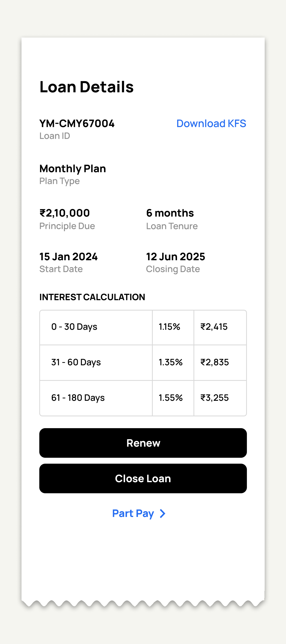The image size is (286, 644).
Task: Select the Monthly Plan value
Action: tap(73, 168)
